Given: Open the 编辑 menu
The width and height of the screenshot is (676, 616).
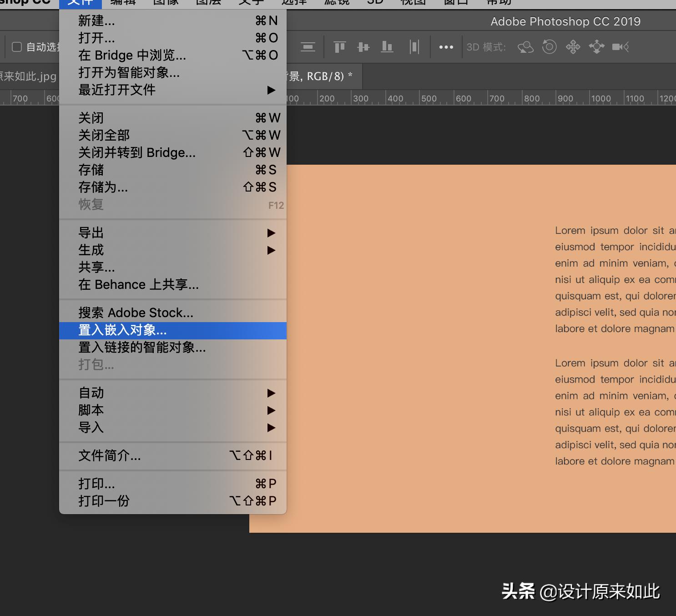Looking at the screenshot, I should 122,2.
